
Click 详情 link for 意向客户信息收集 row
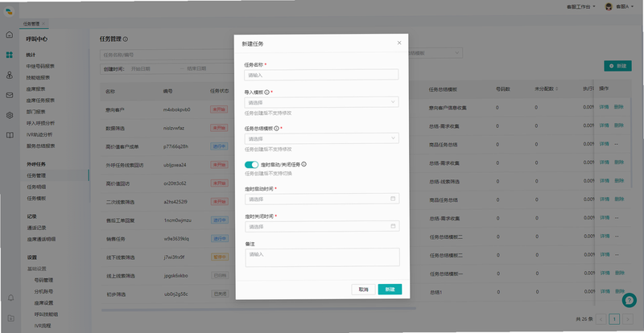click(x=605, y=107)
